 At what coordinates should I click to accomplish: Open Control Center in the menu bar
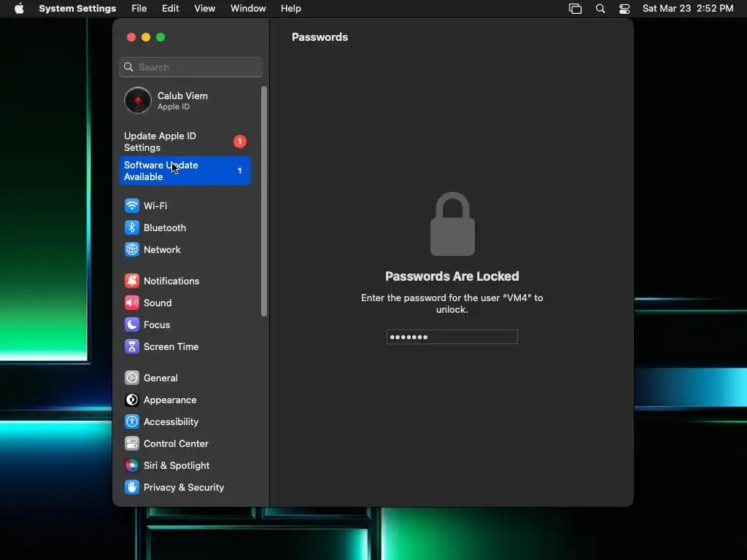(x=624, y=9)
